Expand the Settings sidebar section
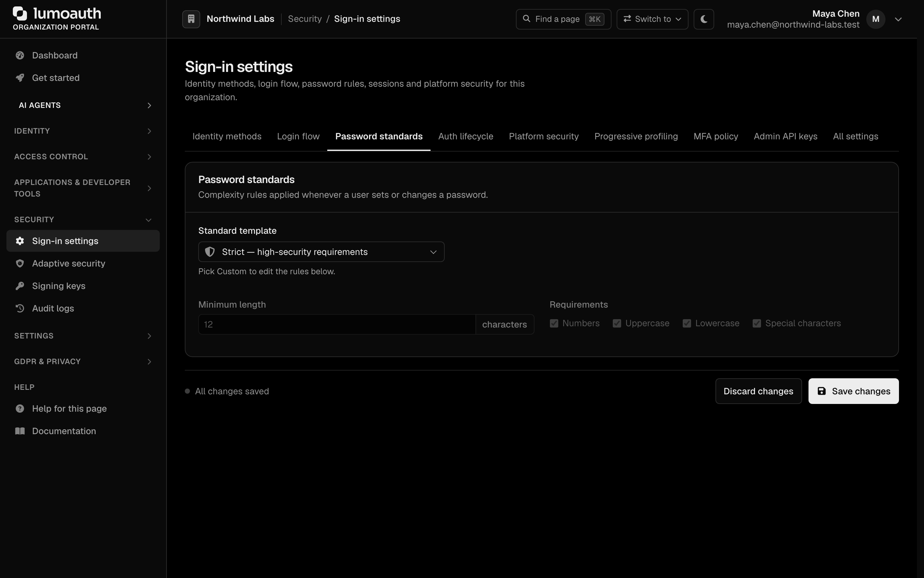Image resolution: width=924 pixels, height=578 pixels. tap(83, 336)
